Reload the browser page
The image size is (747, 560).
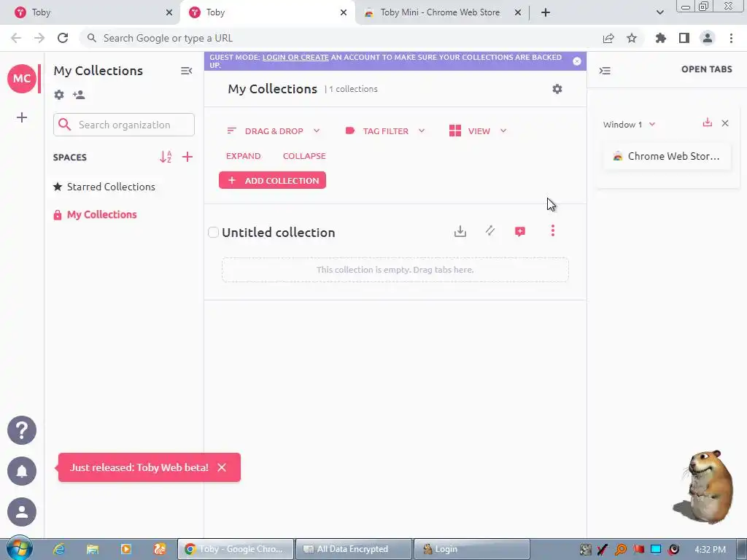coord(63,38)
